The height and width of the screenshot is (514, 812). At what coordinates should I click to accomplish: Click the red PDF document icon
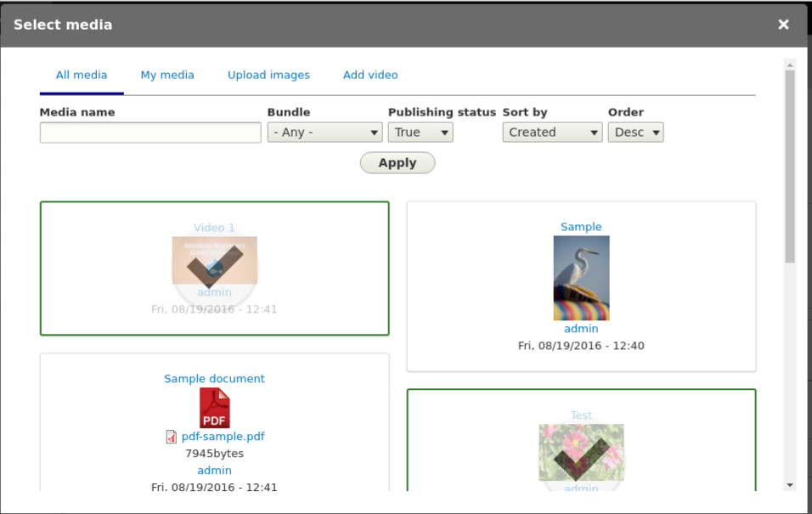click(x=214, y=408)
